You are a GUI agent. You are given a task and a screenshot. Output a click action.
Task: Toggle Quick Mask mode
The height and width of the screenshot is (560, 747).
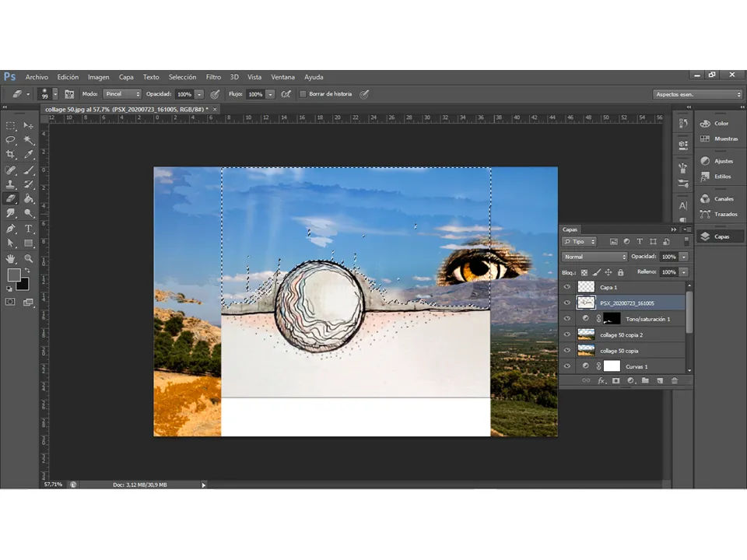tap(10, 302)
